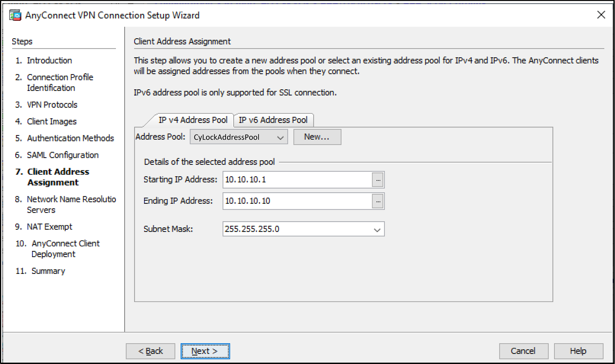Viewport: 615px width, 364px height.
Task: Click the Subnet Mask label
Action: pyautogui.click(x=168, y=229)
